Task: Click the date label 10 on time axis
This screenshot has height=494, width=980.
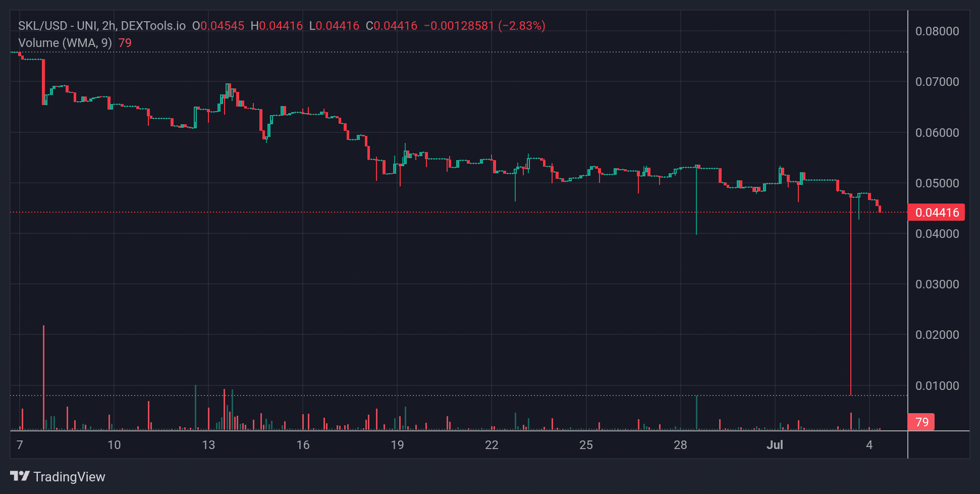Action: click(114, 445)
